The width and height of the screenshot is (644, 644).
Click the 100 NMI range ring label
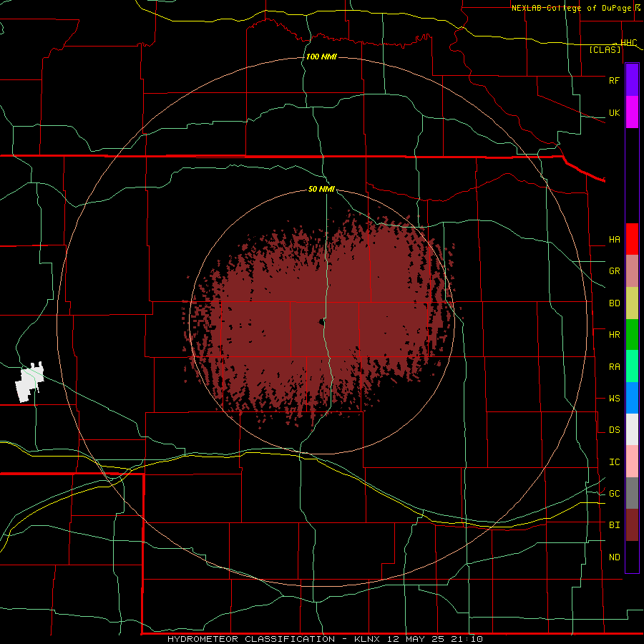coord(321,57)
